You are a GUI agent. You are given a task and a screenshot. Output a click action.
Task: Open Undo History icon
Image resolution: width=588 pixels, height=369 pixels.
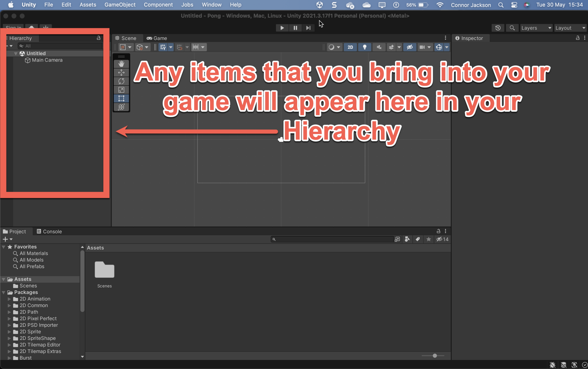[x=498, y=28]
